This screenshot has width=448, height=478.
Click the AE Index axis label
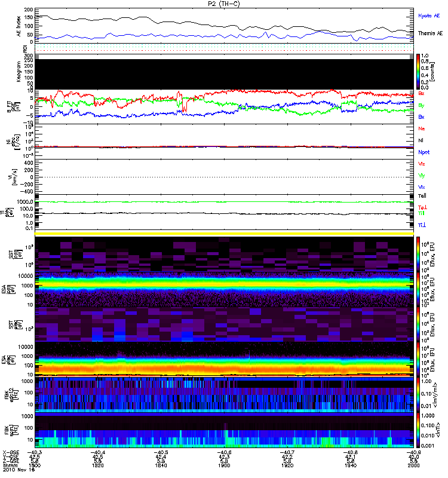19,26
